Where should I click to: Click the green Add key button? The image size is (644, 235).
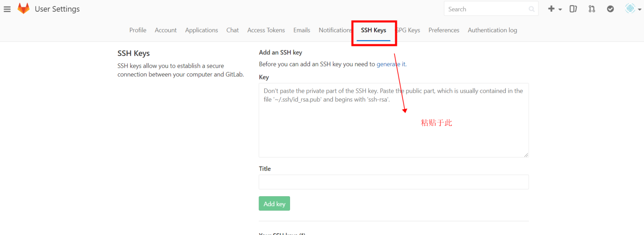click(x=275, y=204)
